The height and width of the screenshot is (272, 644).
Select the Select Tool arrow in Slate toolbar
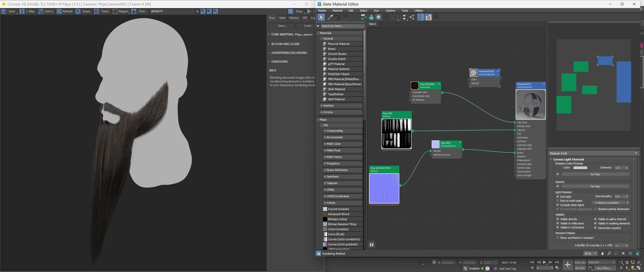tap(321, 17)
